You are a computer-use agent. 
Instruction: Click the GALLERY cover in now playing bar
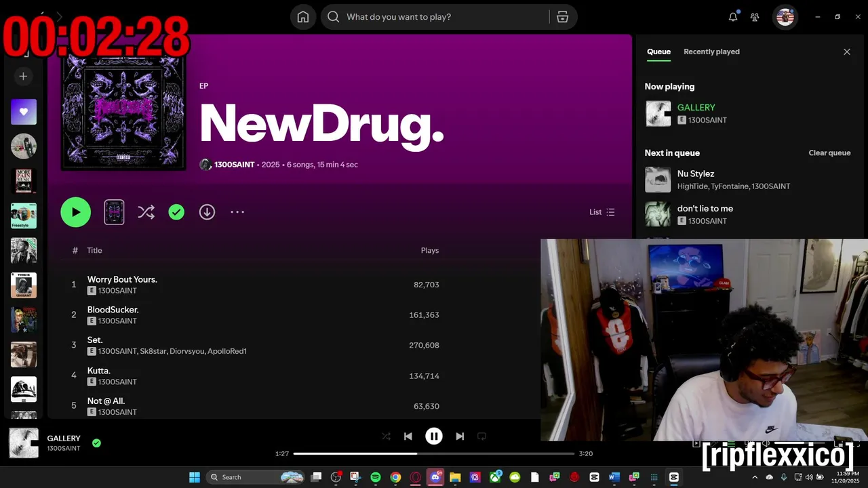pos(24,443)
